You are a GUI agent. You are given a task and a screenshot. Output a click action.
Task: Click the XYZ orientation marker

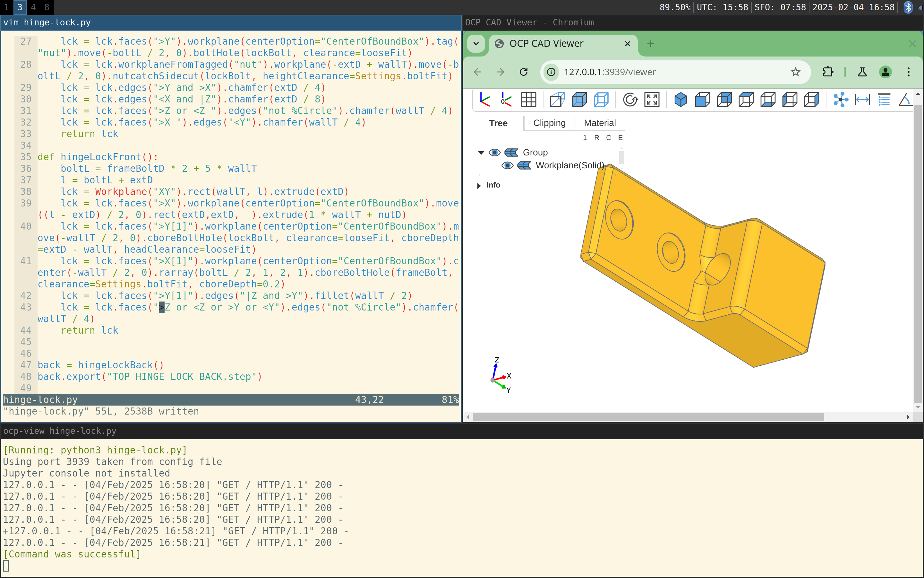coord(501,375)
